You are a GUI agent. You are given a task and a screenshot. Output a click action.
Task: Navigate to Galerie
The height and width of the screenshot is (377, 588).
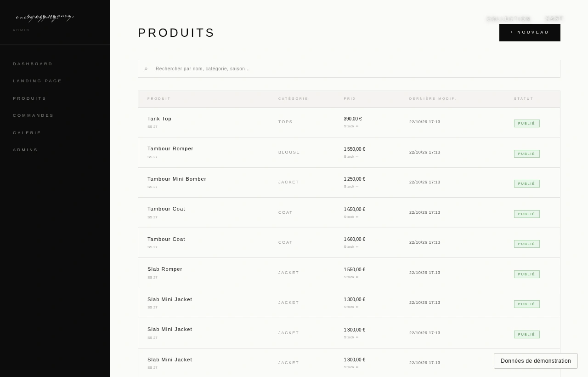(x=27, y=133)
